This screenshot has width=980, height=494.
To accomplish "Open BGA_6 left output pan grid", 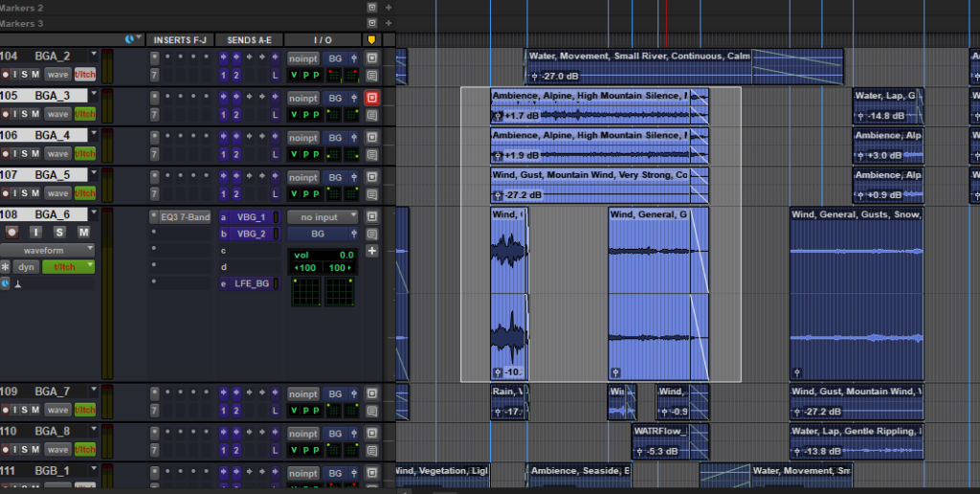I will click(x=306, y=291).
